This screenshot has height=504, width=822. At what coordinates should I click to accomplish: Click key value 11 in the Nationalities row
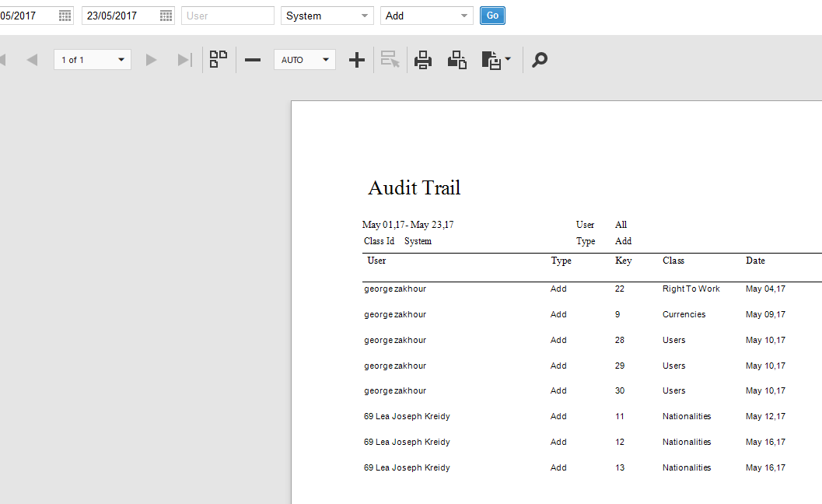620,416
